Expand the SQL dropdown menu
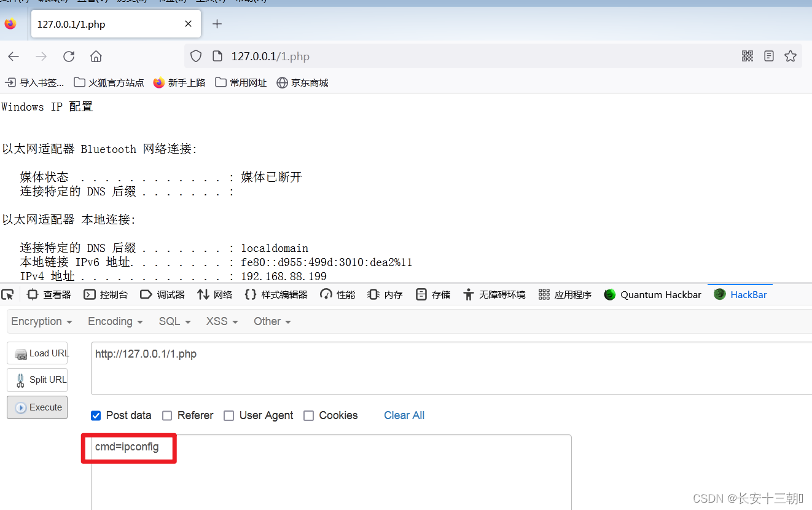Image resolution: width=812 pixels, height=510 pixels. [x=174, y=321]
